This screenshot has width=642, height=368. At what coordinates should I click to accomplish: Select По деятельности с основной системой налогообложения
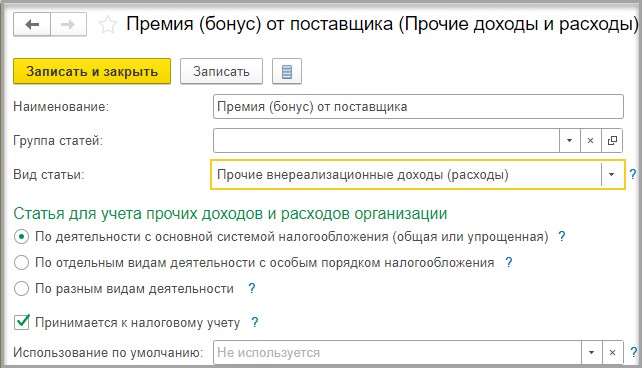[x=21, y=237]
